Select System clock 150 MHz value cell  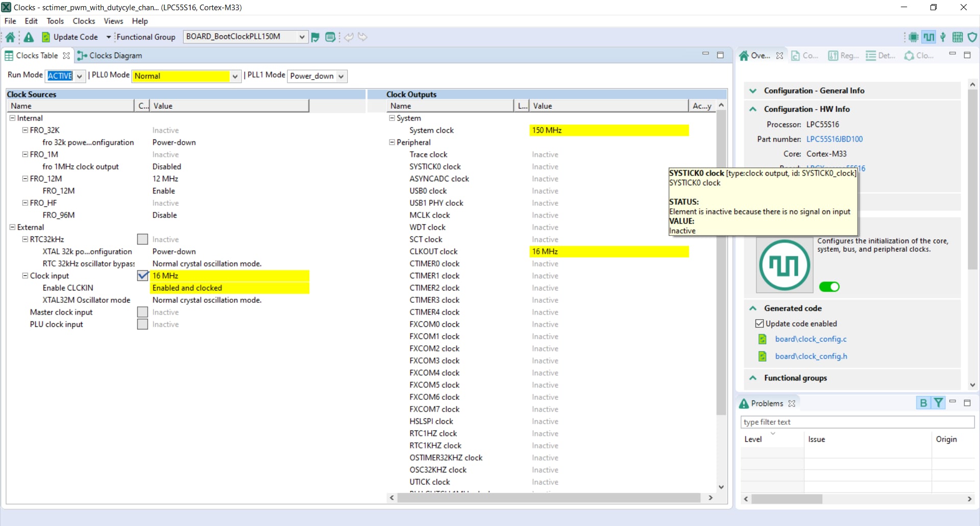[x=609, y=130]
